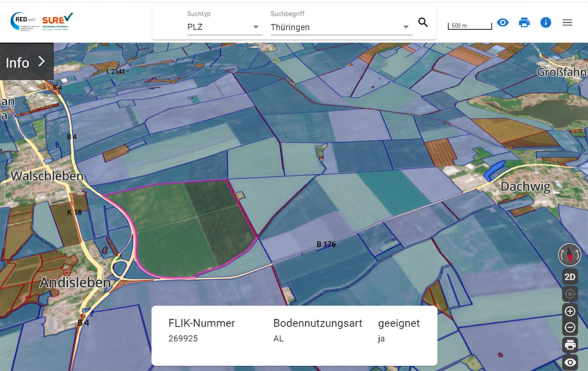The width and height of the screenshot is (588, 371).
Task: Click the pink-outlined green field parcel
Action: tap(185, 227)
